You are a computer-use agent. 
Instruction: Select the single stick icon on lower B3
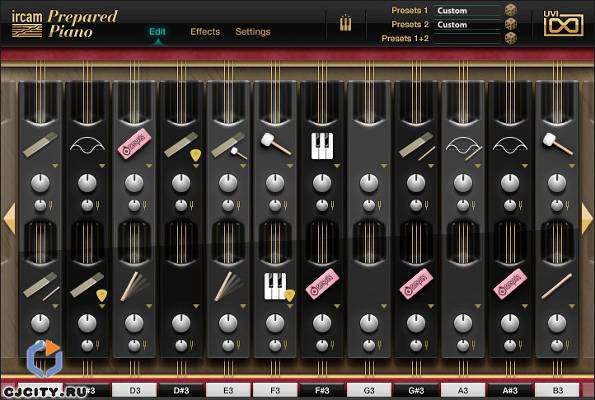pyautogui.click(x=557, y=287)
